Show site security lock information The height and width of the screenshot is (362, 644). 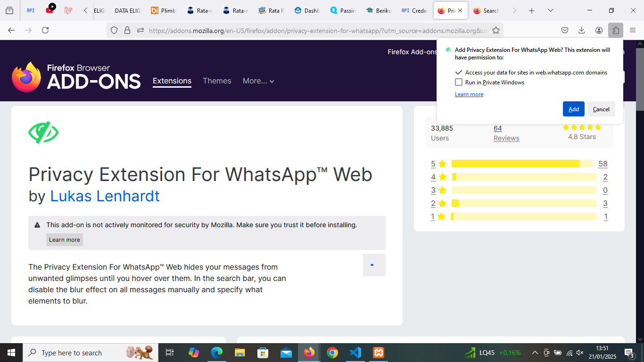[127, 30]
